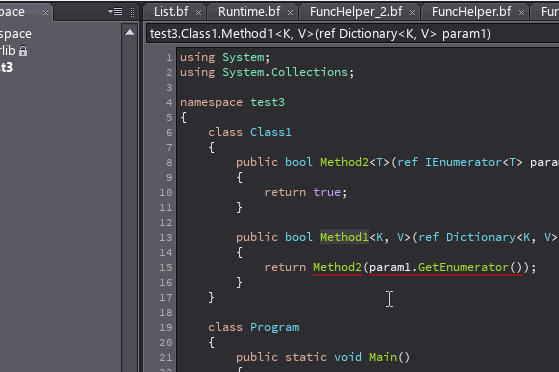The image size is (559, 372).
Task: Close the workspace panel tab
Action: pyautogui.click(x=45, y=12)
